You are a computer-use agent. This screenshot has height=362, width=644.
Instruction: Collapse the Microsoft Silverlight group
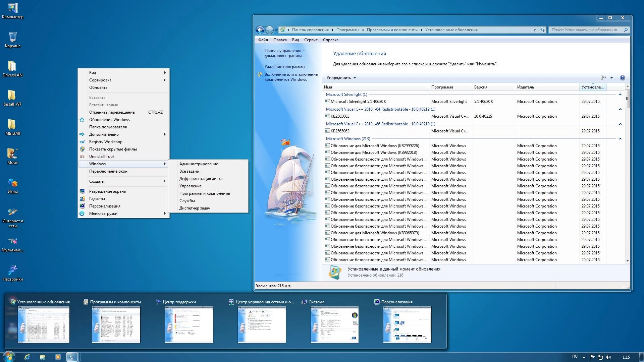tap(620, 95)
